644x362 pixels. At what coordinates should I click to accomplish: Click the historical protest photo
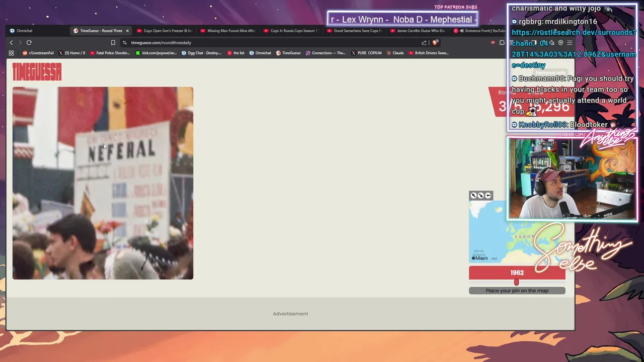[x=103, y=183]
